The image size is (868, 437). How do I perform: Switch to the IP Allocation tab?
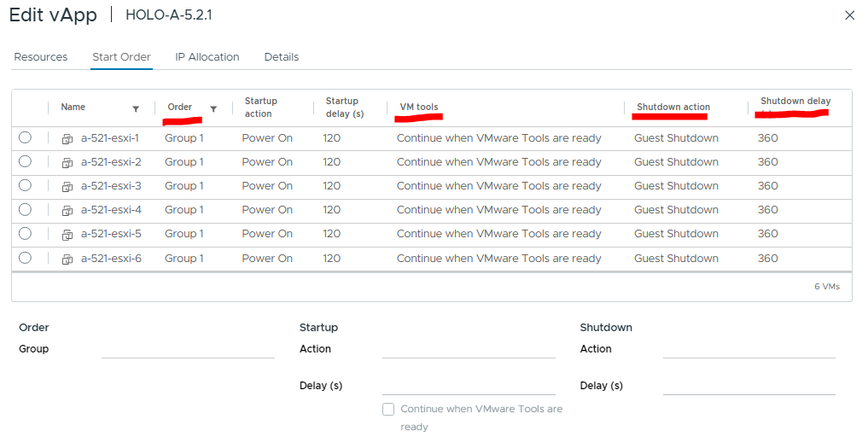click(x=207, y=57)
